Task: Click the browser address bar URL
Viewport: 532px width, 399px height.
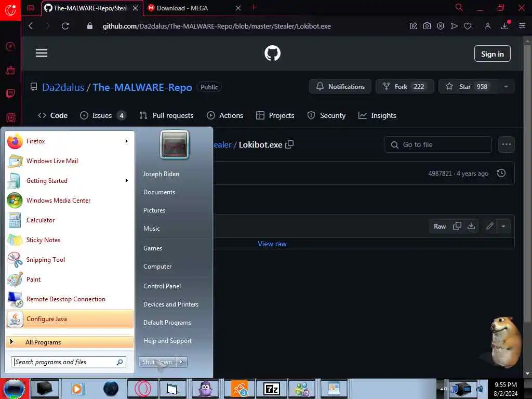Action: [x=217, y=26]
